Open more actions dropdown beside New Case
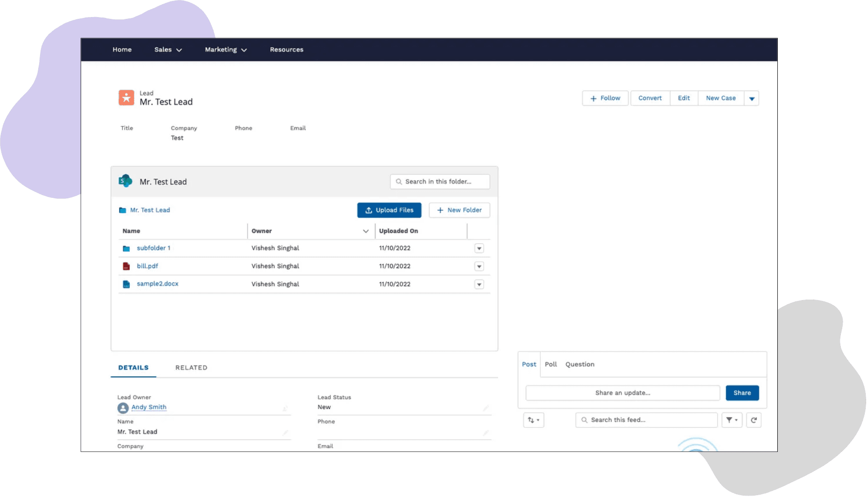Screen dimensions: 868x497 pos(752,98)
